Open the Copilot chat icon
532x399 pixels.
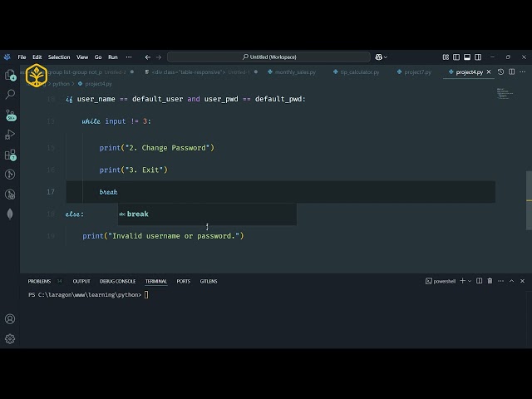(379, 57)
